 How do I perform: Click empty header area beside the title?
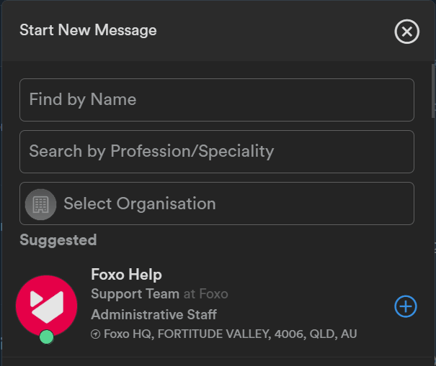(x=275, y=31)
